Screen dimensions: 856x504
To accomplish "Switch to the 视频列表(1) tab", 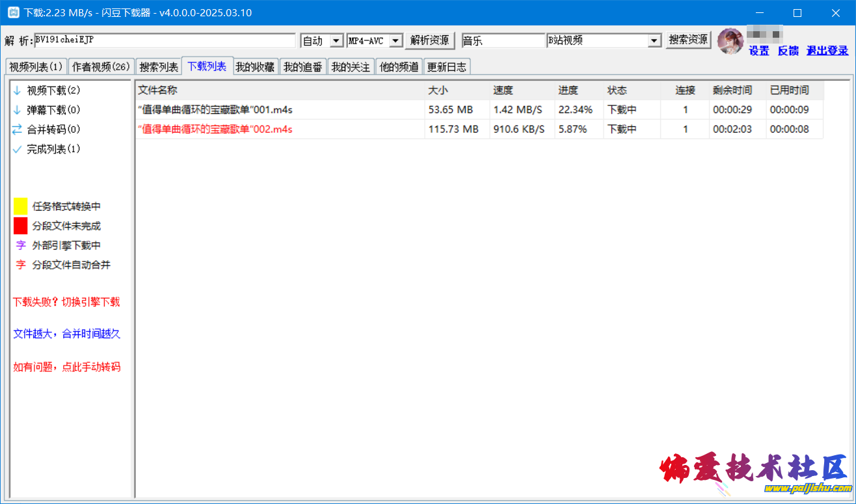I will [x=36, y=66].
